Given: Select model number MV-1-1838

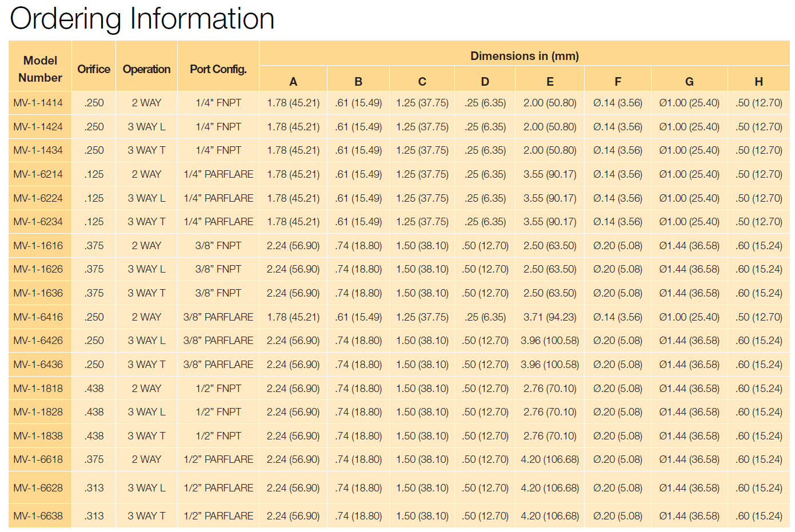Looking at the screenshot, I should tap(38, 436).
